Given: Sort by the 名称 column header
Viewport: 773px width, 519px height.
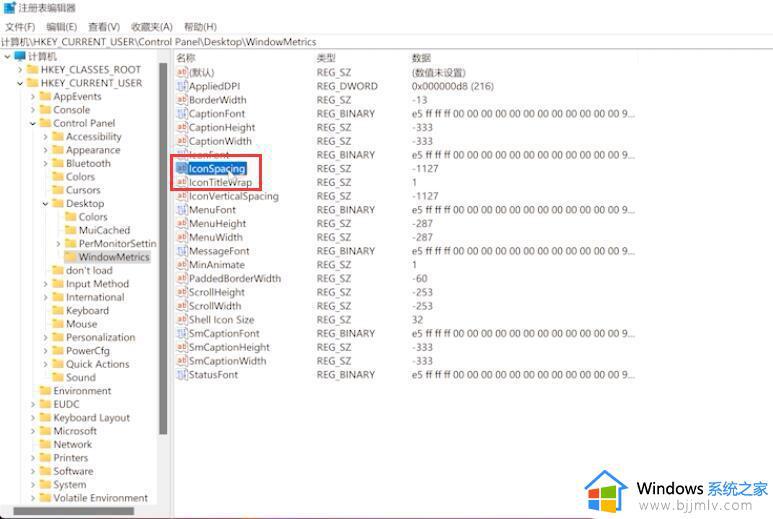Looking at the screenshot, I should pos(186,58).
